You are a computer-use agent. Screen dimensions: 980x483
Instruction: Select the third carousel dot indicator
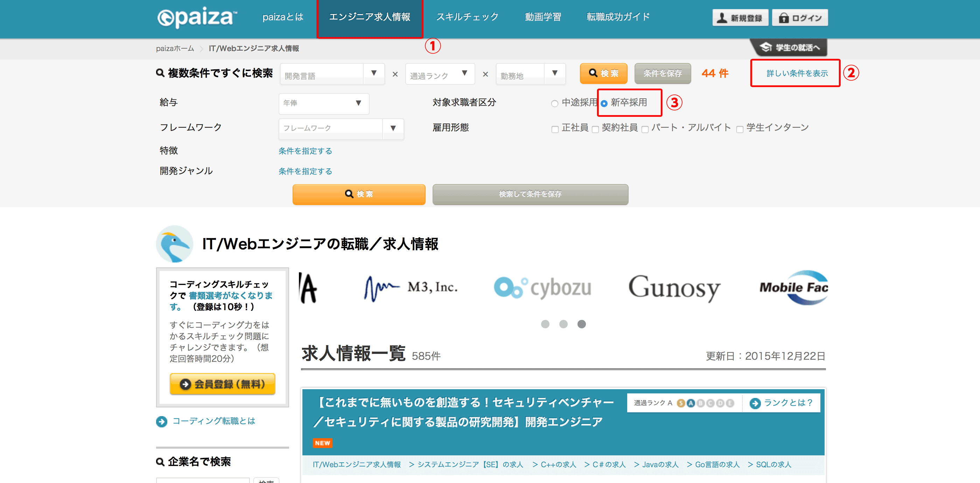[581, 324]
